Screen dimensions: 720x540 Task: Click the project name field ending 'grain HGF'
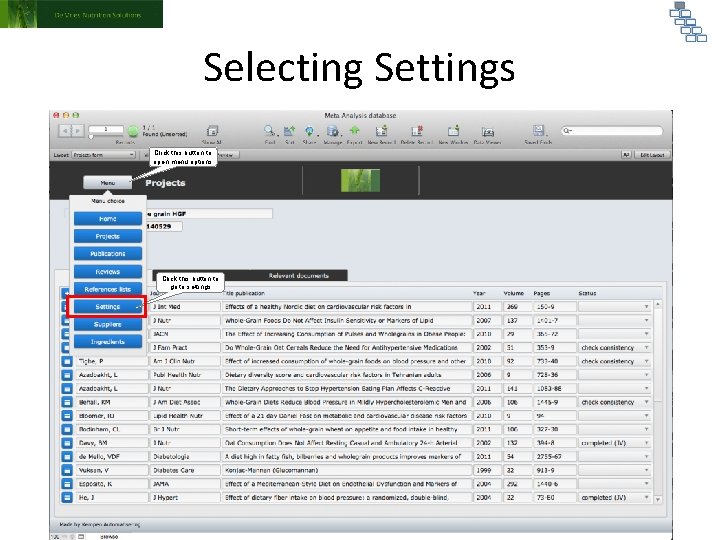tap(209, 214)
